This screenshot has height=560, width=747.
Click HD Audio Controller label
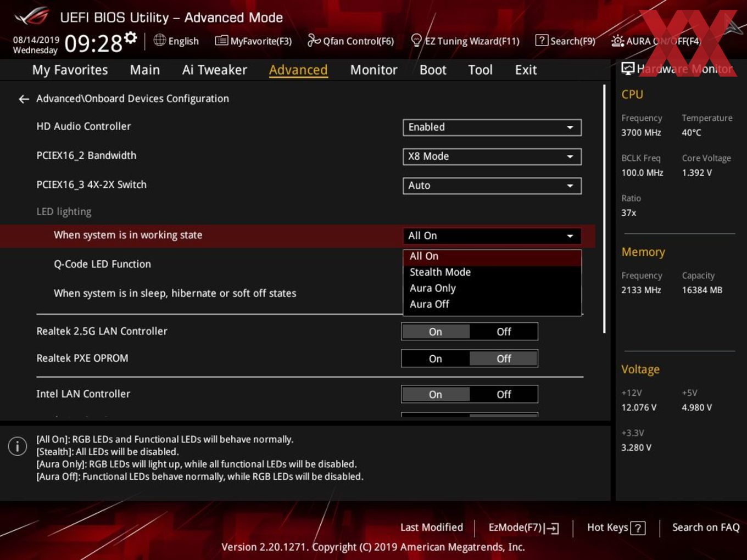(83, 126)
